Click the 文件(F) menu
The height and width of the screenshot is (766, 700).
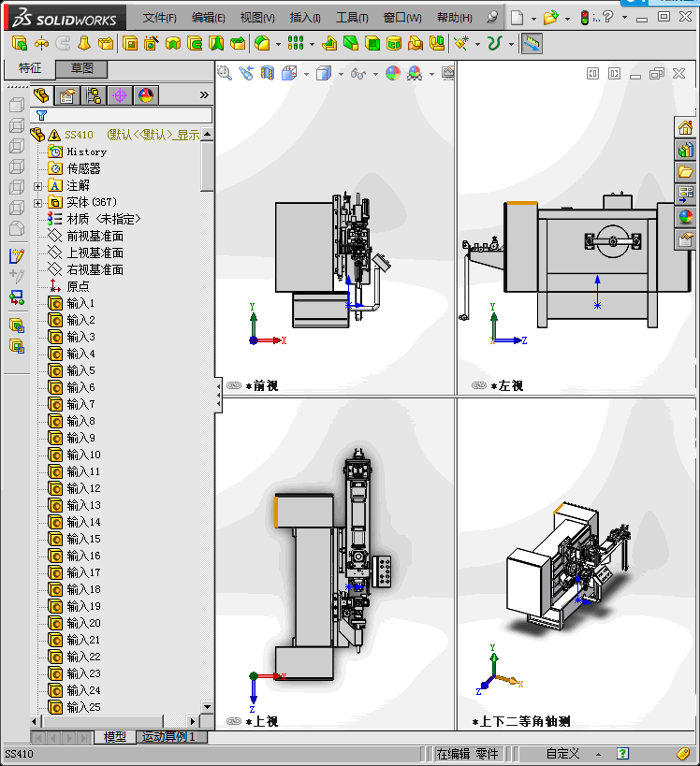pyautogui.click(x=159, y=18)
